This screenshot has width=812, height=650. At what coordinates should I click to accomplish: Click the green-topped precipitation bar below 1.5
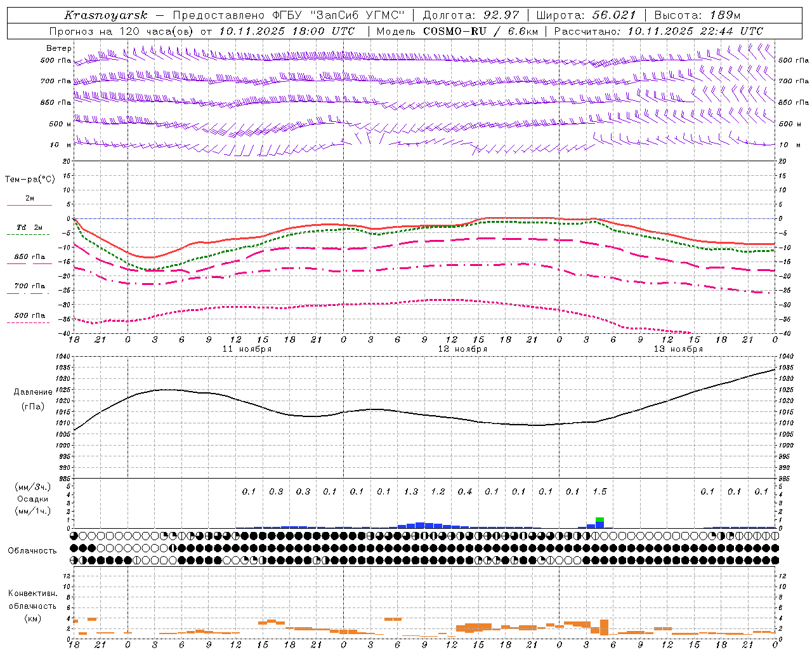pos(599,522)
